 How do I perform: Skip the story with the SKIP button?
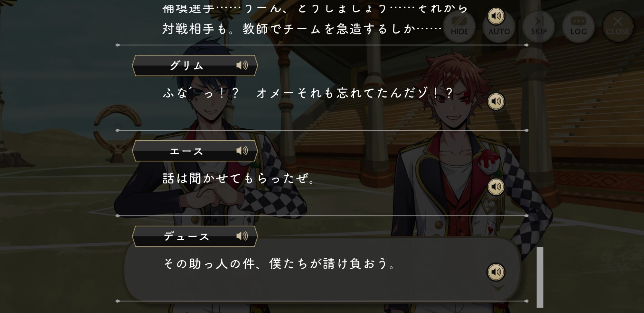[539, 26]
